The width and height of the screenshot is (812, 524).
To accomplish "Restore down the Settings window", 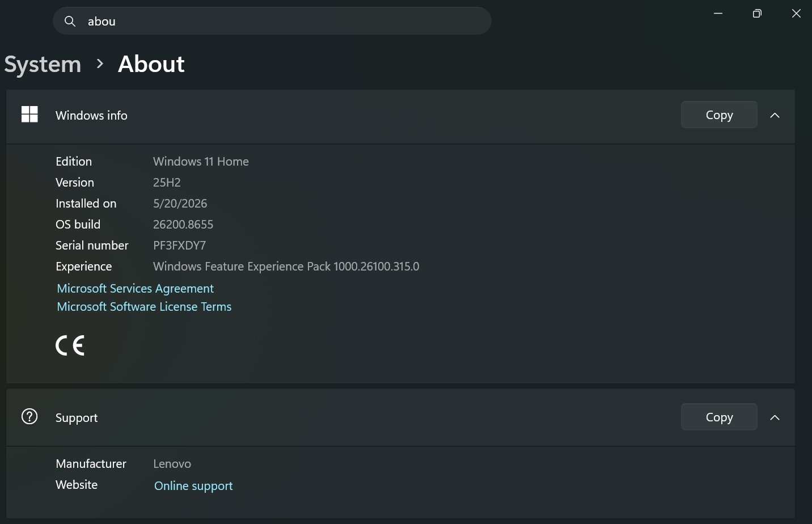I will coord(757,13).
